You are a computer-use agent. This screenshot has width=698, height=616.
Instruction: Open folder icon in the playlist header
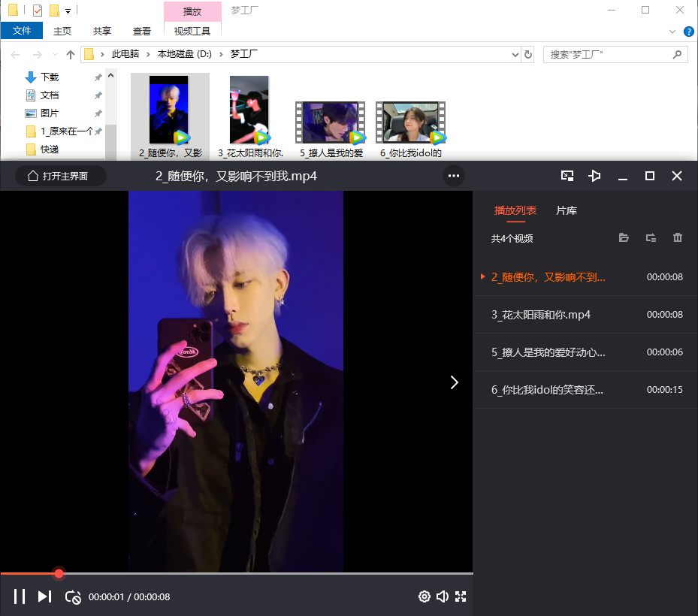pos(624,237)
